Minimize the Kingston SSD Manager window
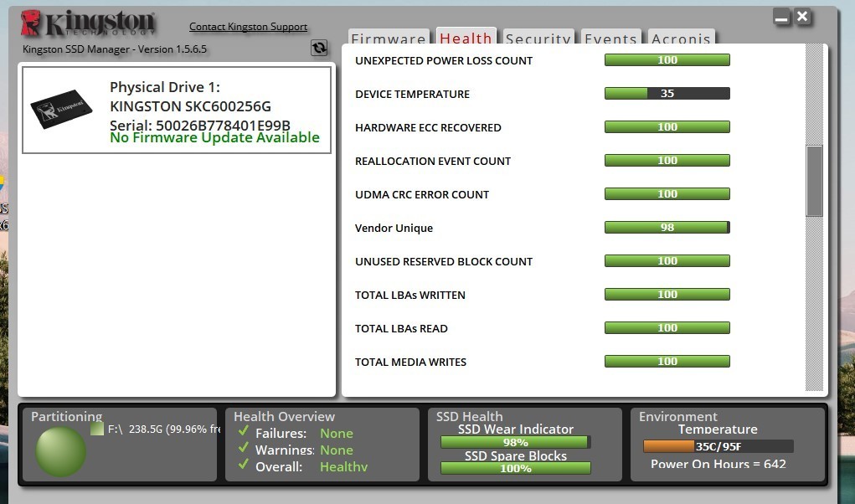 [x=781, y=18]
